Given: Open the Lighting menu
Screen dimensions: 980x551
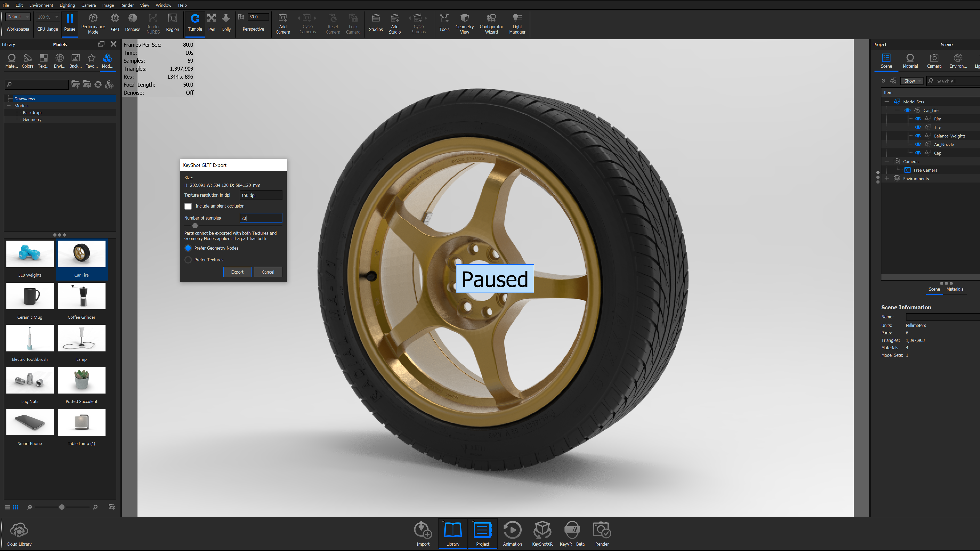Looking at the screenshot, I should coord(67,5).
